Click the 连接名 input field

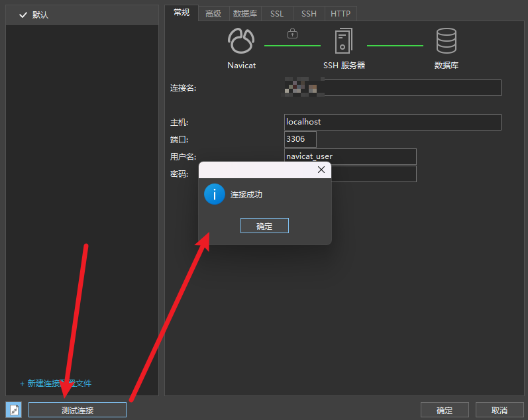pos(393,88)
